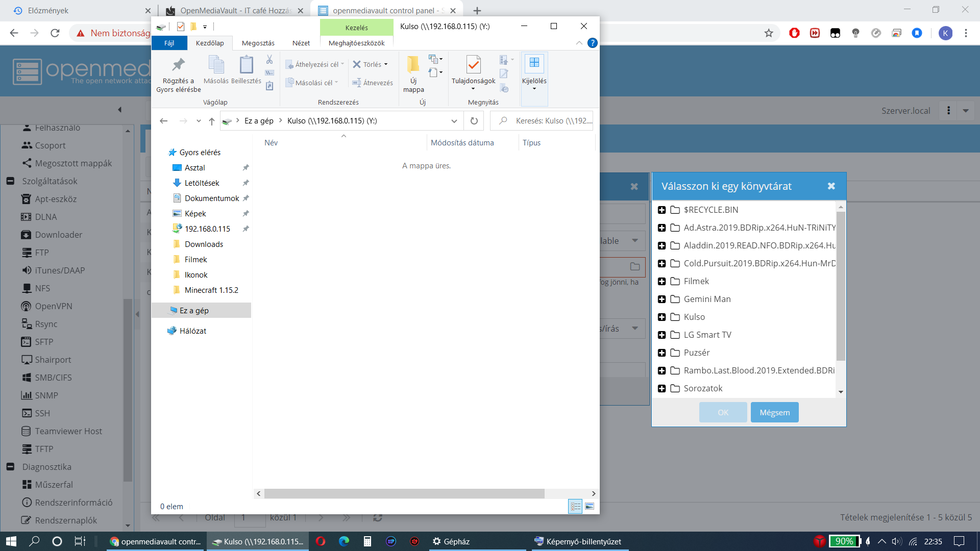Switch to large icons view in status bar

click(590, 506)
